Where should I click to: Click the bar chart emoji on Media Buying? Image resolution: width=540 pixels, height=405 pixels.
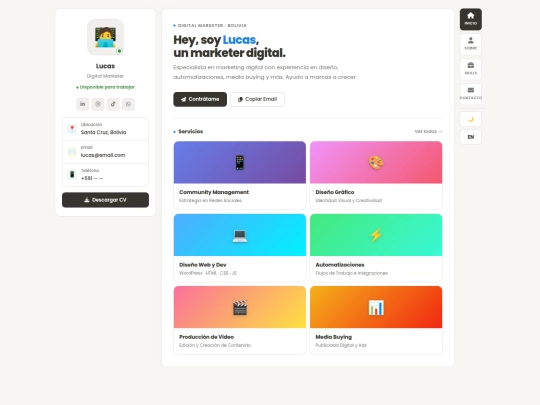coord(376,308)
